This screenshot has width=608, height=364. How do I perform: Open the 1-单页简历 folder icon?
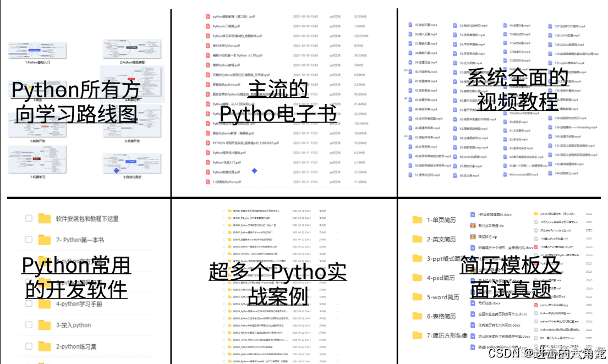(x=417, y=220)
